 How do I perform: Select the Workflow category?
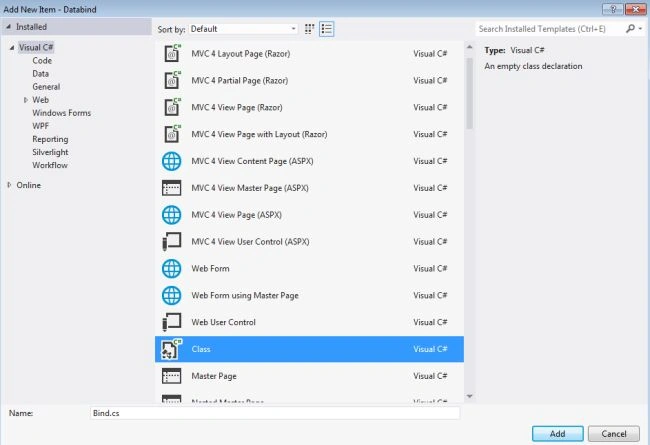tap(50, 165)
